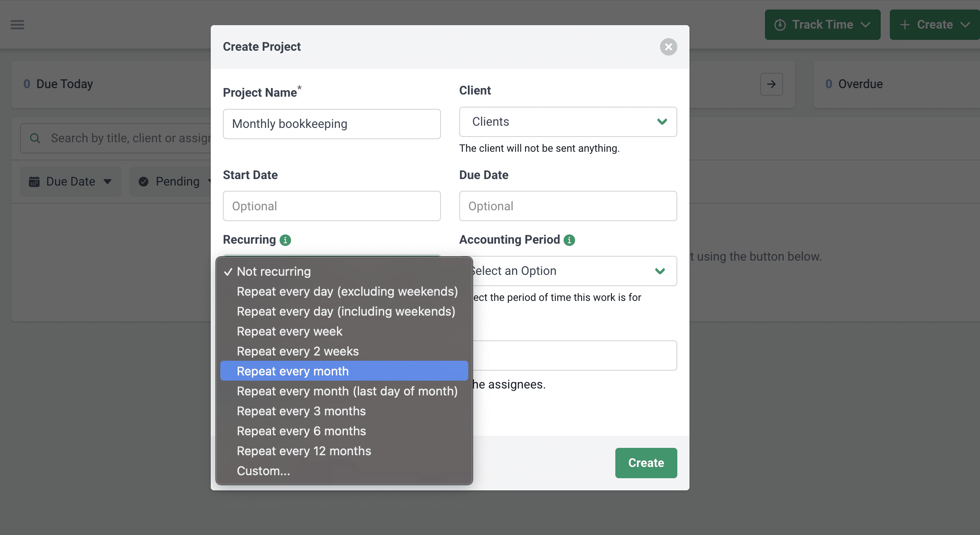980x535 pixels.
Task: Choose Repeat every day (excluding weekends)
Action: (x=344, y=291)
